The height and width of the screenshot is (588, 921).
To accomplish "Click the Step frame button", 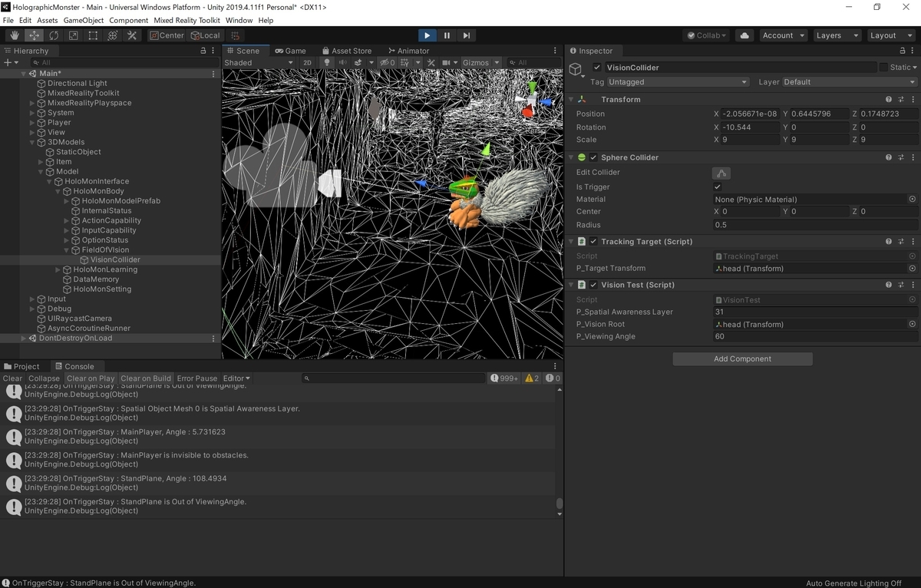I will [466, 35].
